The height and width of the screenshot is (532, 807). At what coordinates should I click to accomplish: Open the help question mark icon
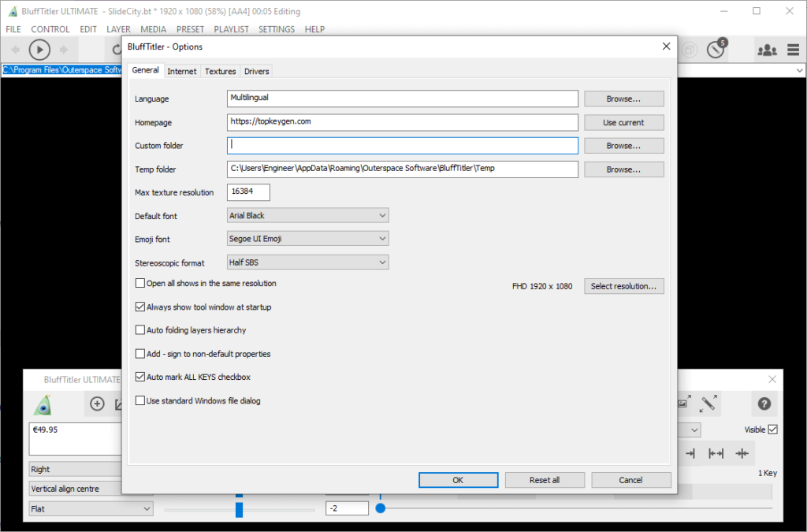[764, 404]
